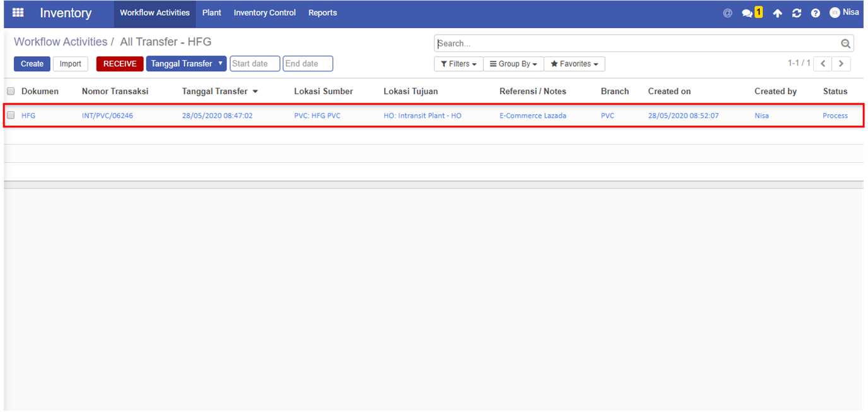Go to next page arrow

pos(842,64)
